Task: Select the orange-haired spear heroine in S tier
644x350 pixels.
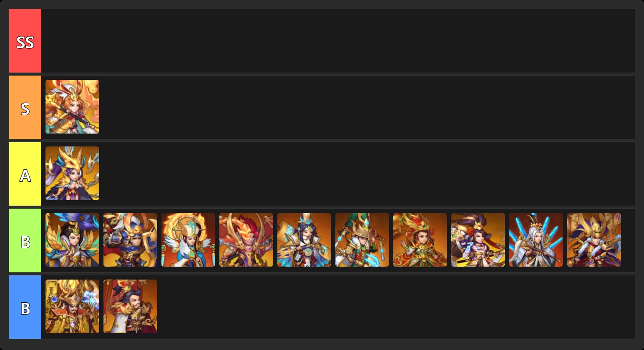Action: tap(72, 107)
